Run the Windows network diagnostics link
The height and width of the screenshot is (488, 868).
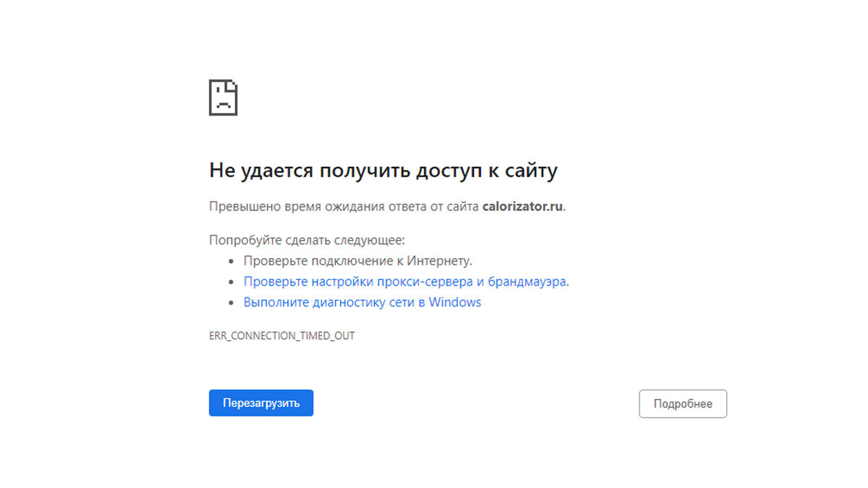coord(362,302)
